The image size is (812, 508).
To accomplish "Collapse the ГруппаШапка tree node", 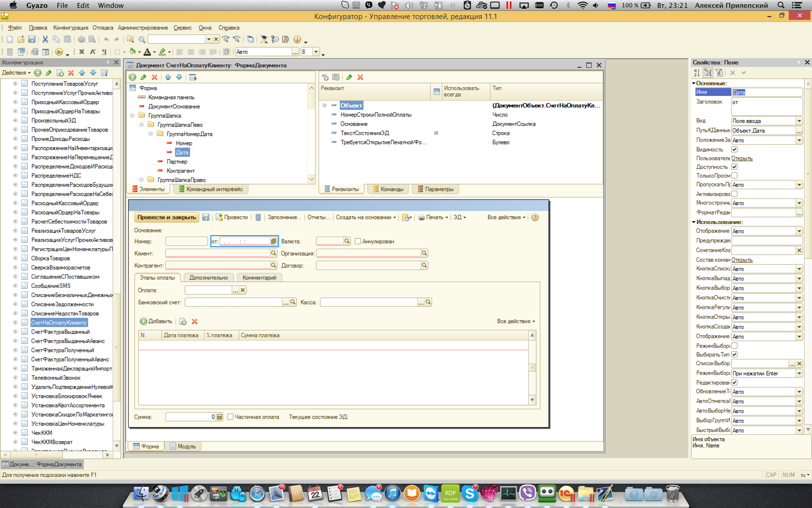I will [132, 116].
